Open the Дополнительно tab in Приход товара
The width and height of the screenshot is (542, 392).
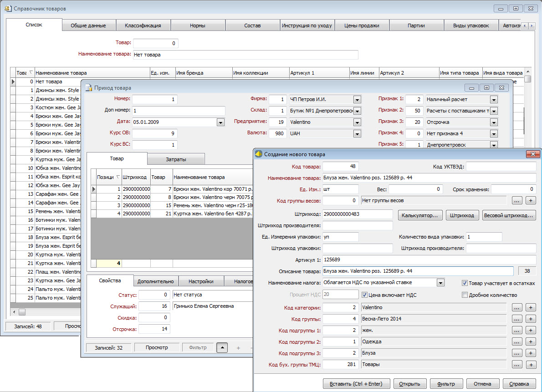coord(156,281)
